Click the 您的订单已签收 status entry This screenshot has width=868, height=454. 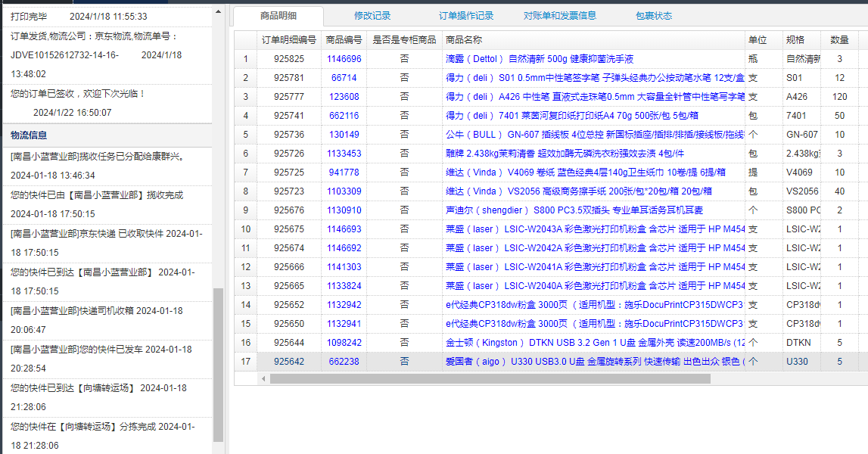coord(107,103)
